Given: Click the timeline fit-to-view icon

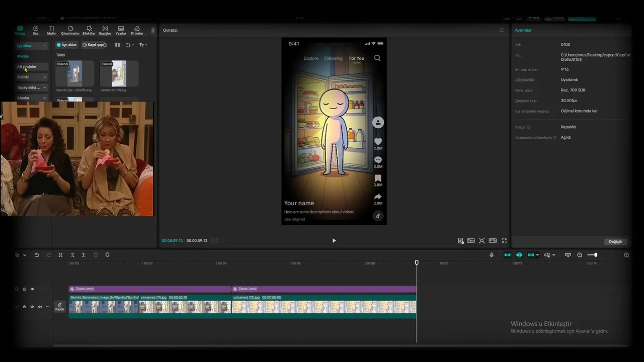Looking at the screenshot, I should pos(568,255).
